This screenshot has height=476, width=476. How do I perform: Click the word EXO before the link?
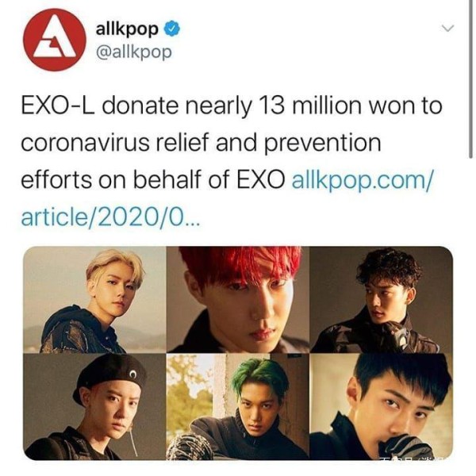pos(261,179)
